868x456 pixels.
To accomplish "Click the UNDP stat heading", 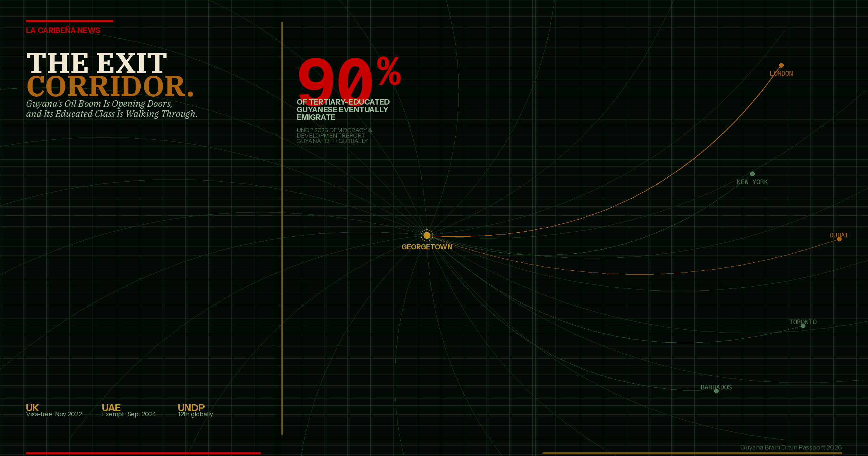I will tap(191, 408).
